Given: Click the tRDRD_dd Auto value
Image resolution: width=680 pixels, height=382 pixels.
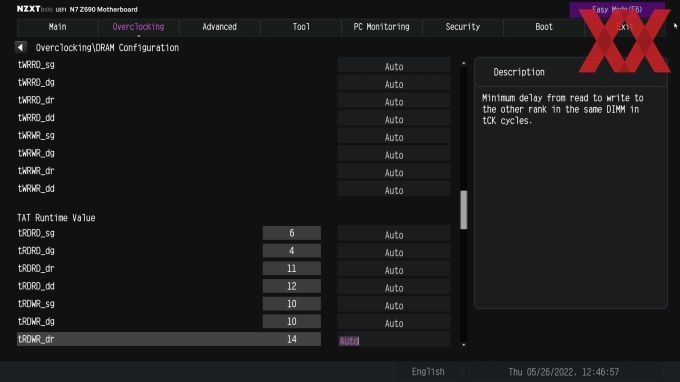Looking at the screenshot, I should click(394, 288).
